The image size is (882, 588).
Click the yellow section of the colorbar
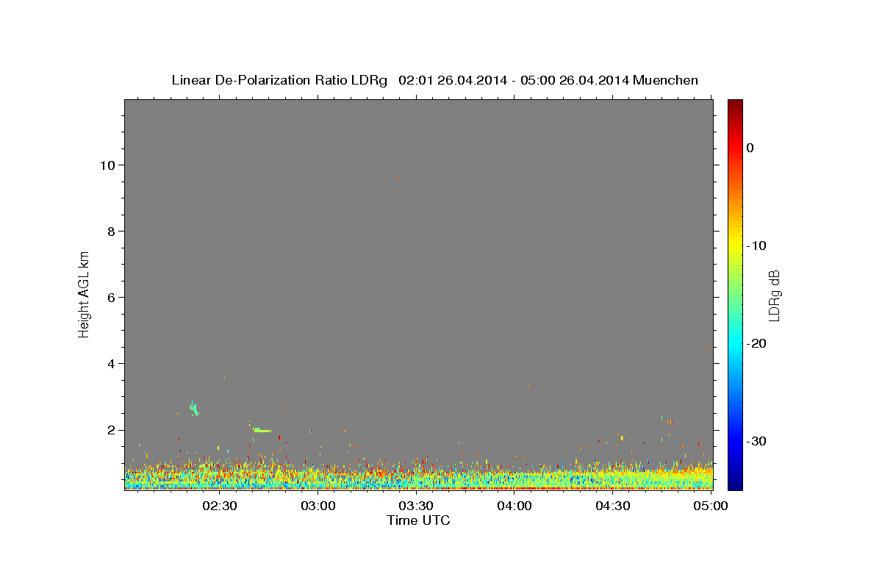pyautogui.click(x=735, y=243)
